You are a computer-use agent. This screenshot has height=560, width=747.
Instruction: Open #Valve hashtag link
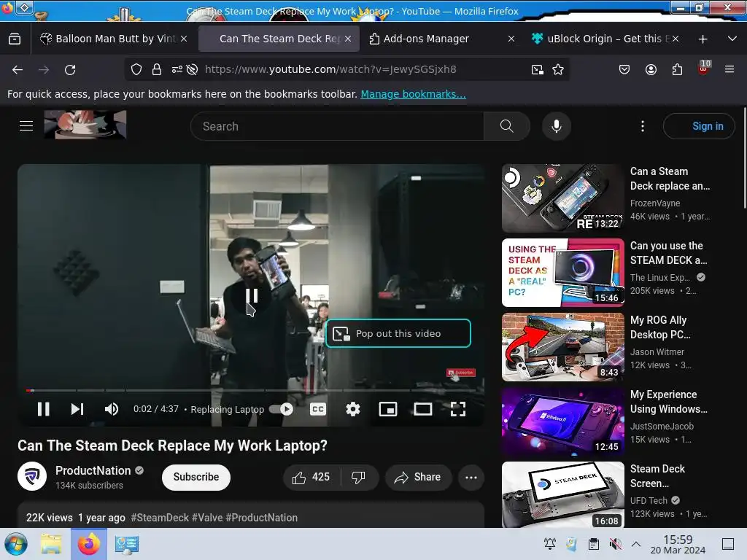(x=207, y=518)
